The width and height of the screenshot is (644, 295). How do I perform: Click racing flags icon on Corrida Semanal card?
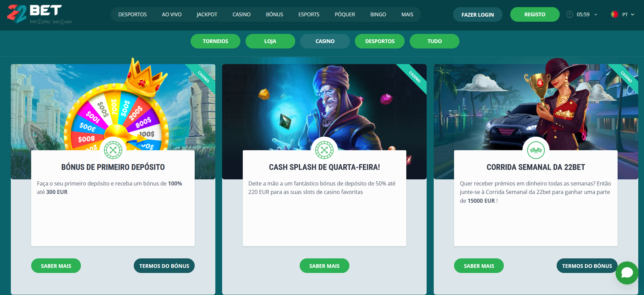click(x=536, y=150)
